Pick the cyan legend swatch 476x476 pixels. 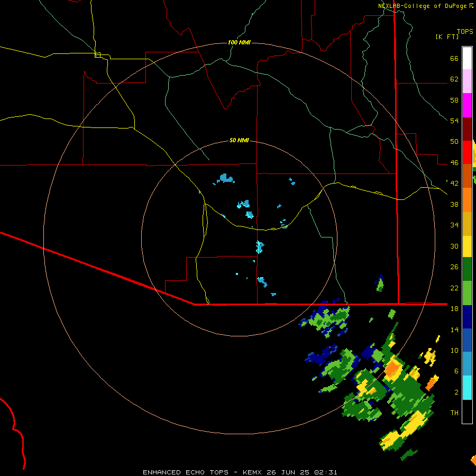click(x=467, y=388)
